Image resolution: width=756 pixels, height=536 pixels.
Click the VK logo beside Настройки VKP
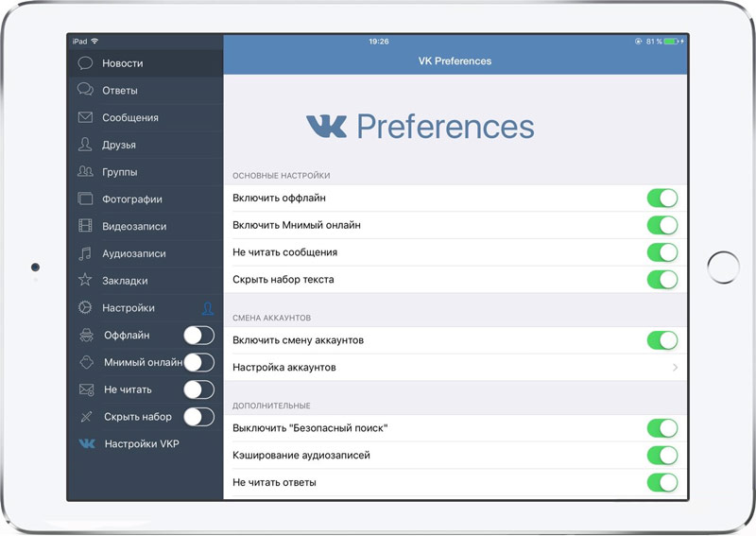click(87, 443)
